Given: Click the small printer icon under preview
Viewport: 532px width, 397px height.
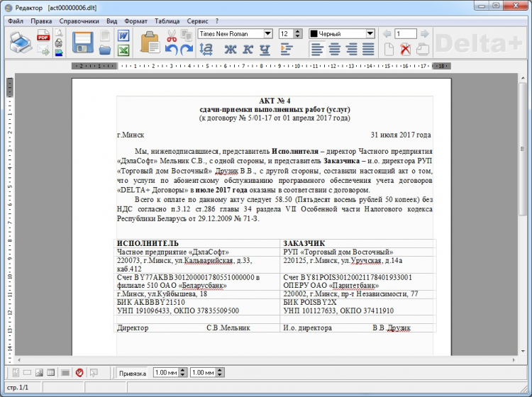Looking at the screenshot, I should click(59, 43).
